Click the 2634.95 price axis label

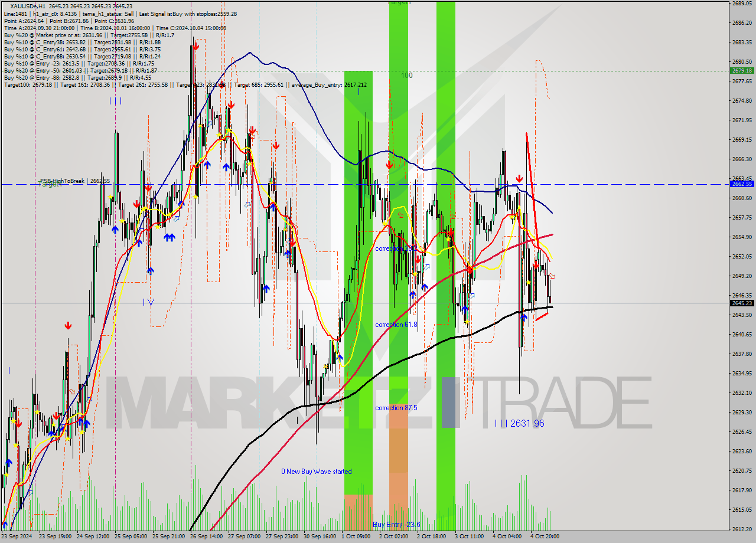tap(742, 374)
